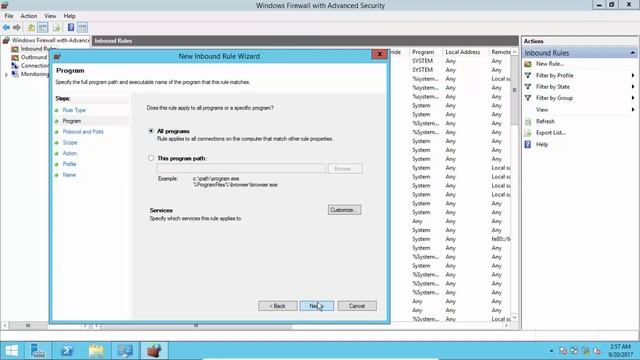The image size is (640, 360).
Task: Click the Program column header
Action: click(x=423, y=52)
